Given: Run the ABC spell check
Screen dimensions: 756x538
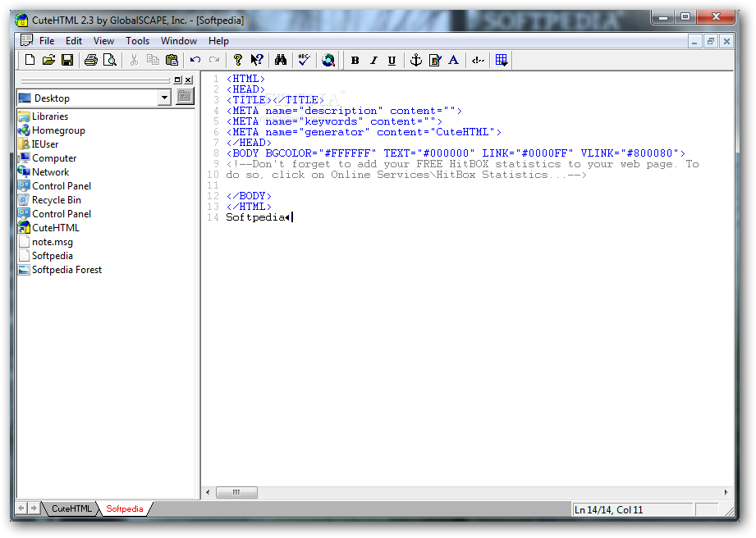Looking at the screenshot, I should pyautogui.click(x=304, y=60).
